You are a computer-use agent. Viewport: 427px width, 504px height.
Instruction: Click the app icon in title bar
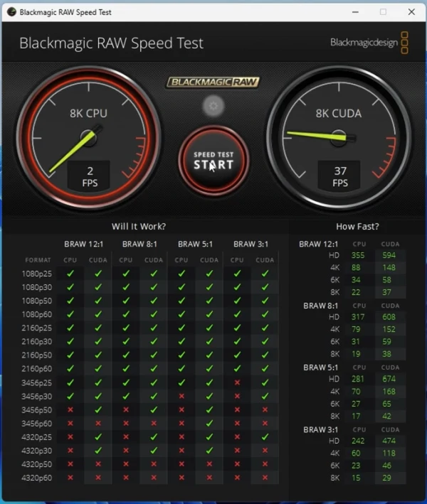11,12
